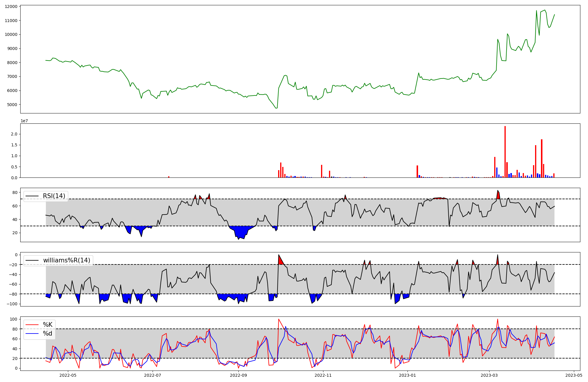Click the 7000 price axis label
Screen dimensions: 588x382
pyautogui.click(x=12, y=76)
